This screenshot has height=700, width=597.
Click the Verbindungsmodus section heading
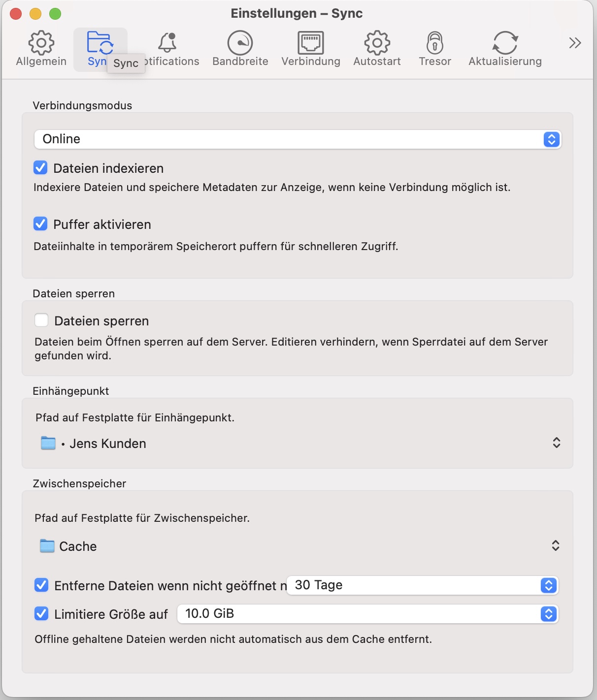coord(82,106)
